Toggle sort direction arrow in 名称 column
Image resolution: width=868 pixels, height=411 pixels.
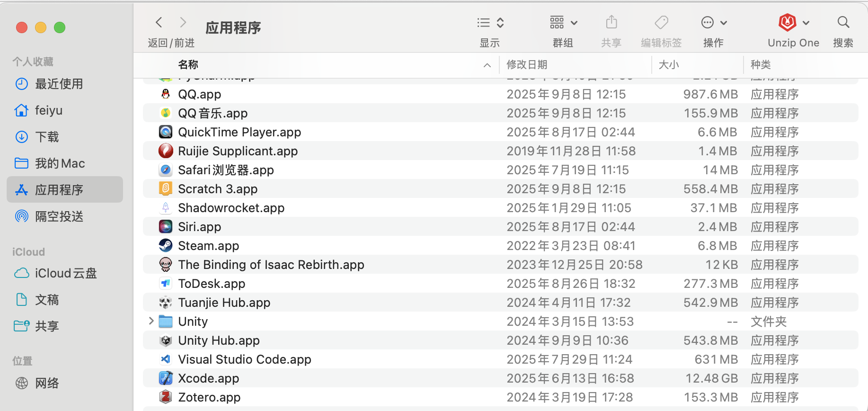(487, 65)
